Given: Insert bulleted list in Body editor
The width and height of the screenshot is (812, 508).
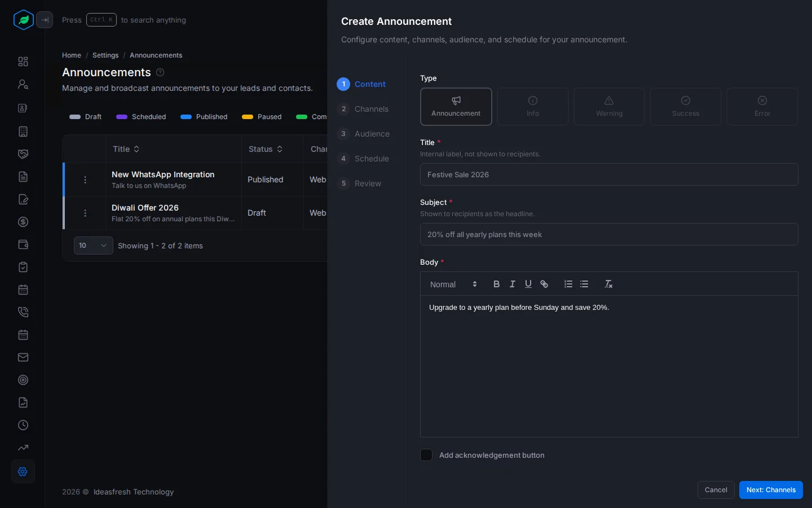Looking at the screenshot, I should 584,284.
